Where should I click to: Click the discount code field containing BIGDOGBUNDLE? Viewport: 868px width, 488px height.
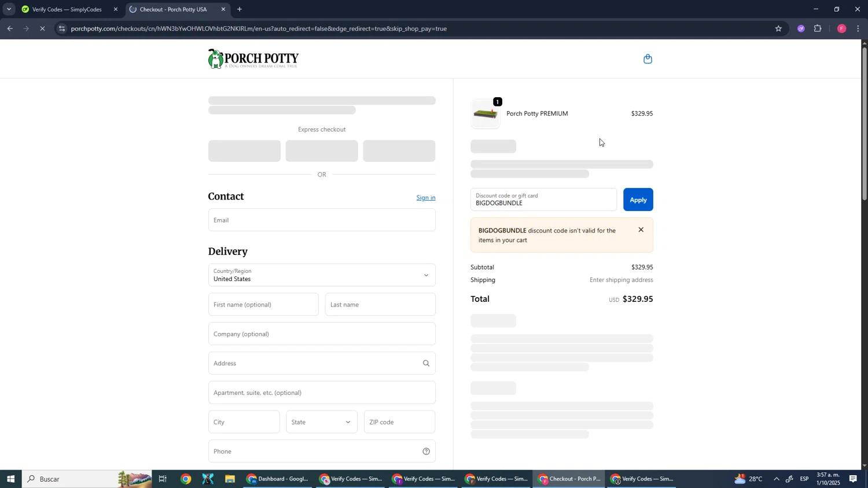pos(543,199)
